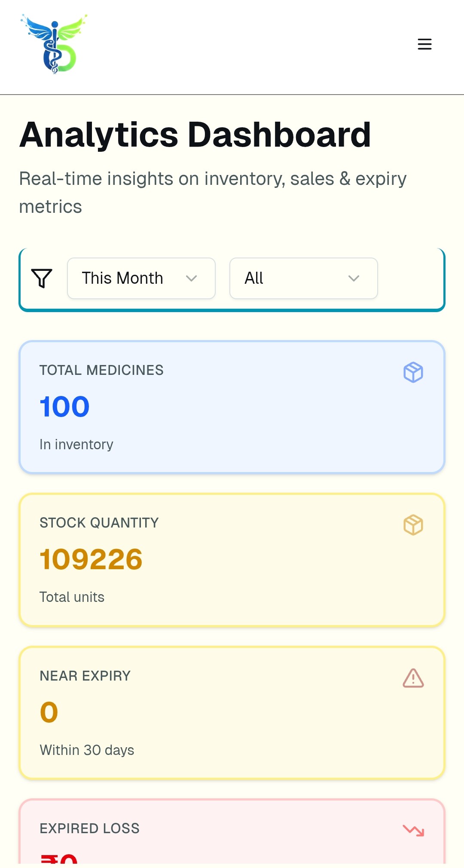The height and width of the screenshot is (868, 464).
Task: Click the Near Expiry zero value
Action: [49, 712]
